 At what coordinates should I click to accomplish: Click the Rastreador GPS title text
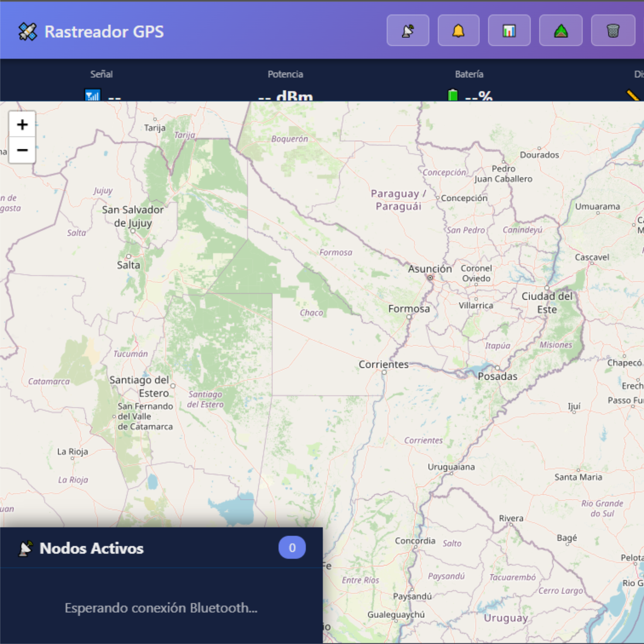click(105, 31)
